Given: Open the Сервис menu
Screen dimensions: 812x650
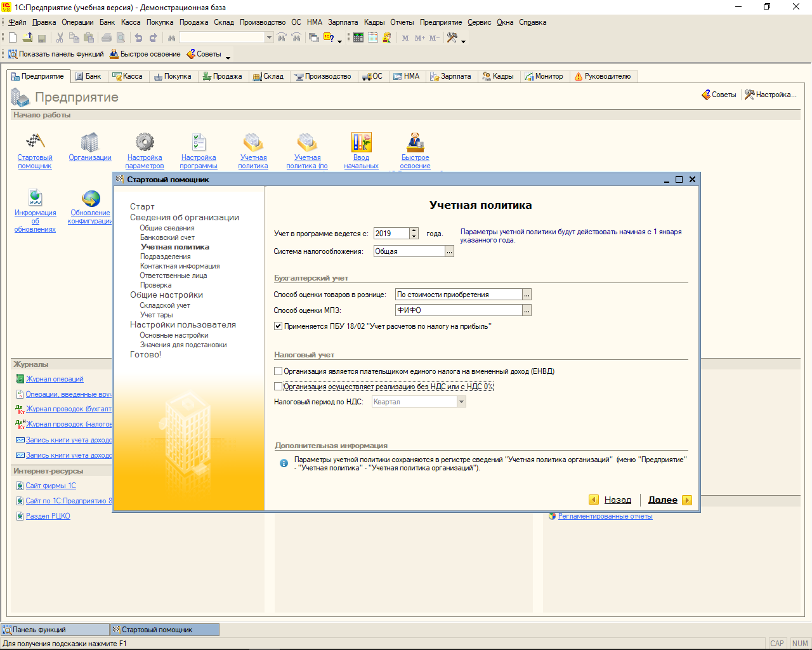Looking at the screenshot, I should 480,22.
